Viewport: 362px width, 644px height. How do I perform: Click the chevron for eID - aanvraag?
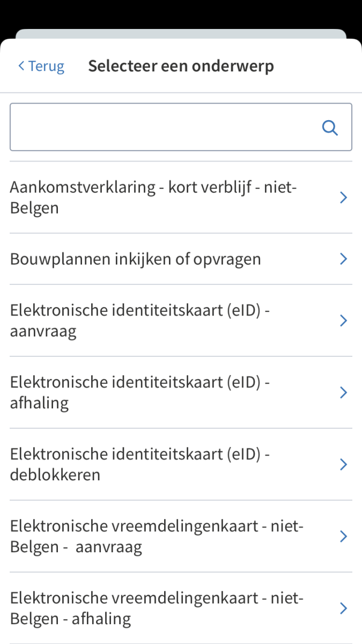click(343, 320)
